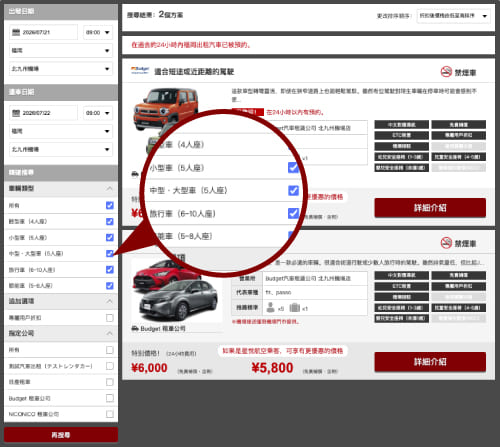The image size is (500, 447).
Task: Check 所有 under 指定公司
Action: (x=110, y=350)
